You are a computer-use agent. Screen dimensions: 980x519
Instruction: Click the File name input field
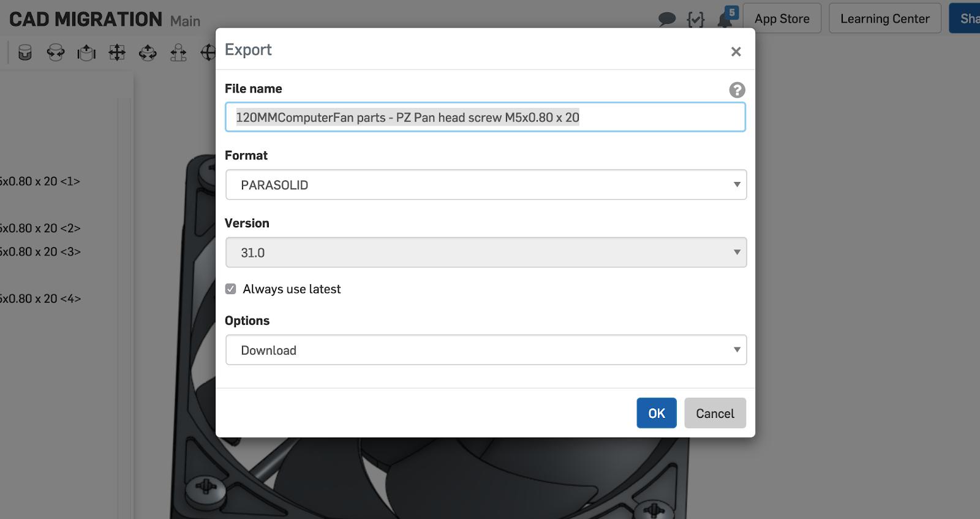tap(485, 118)
